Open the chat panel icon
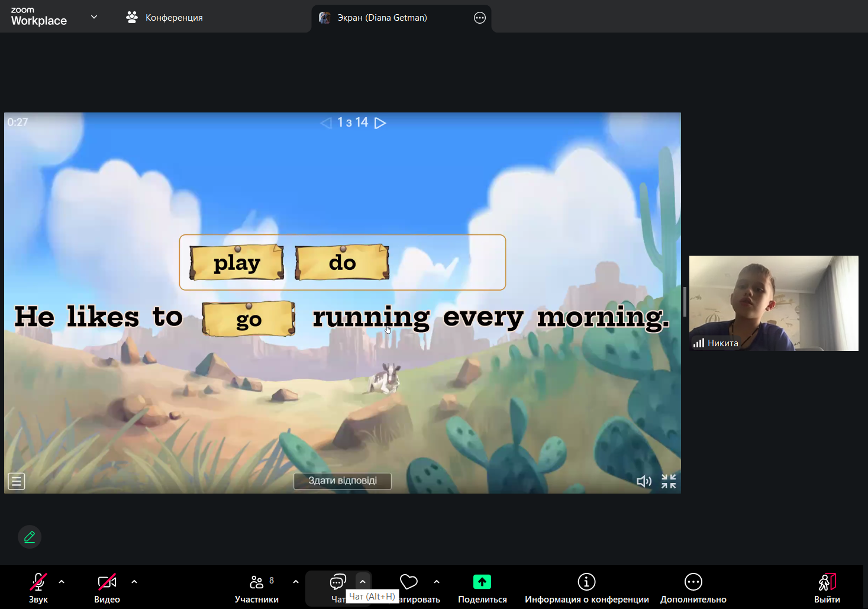This screenshot has width=868, height=609. click(338, 582)
